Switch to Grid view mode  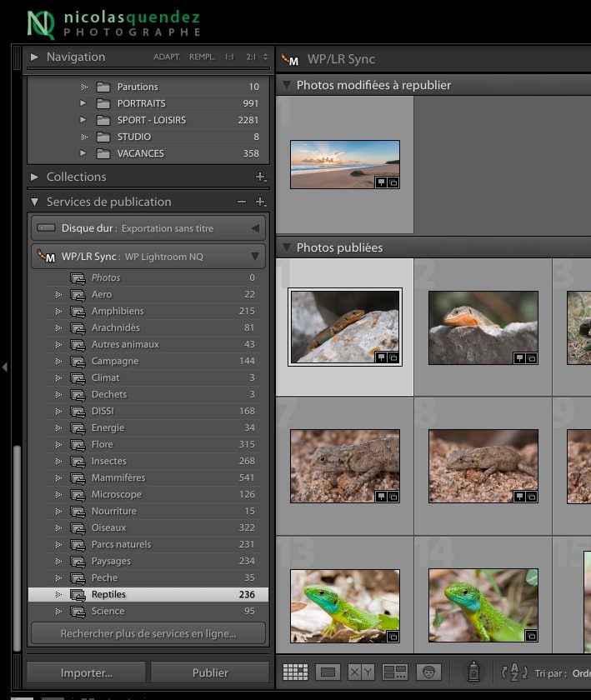click(x=295, y=672)
